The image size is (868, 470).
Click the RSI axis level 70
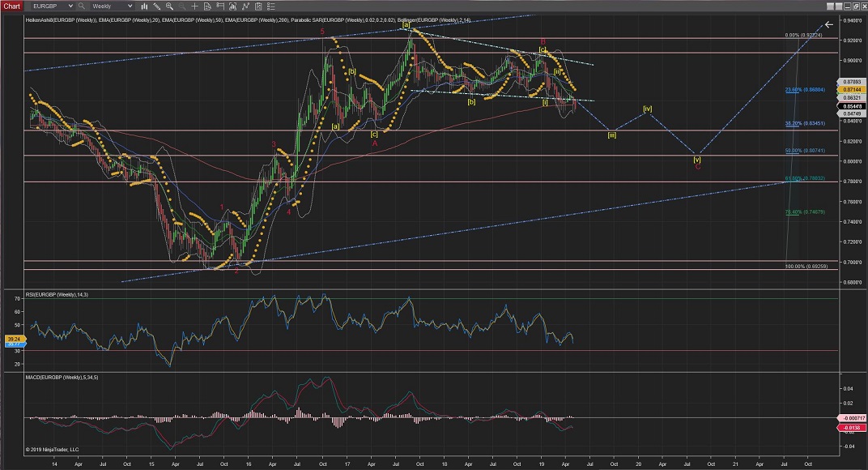(x=17, y=299)
